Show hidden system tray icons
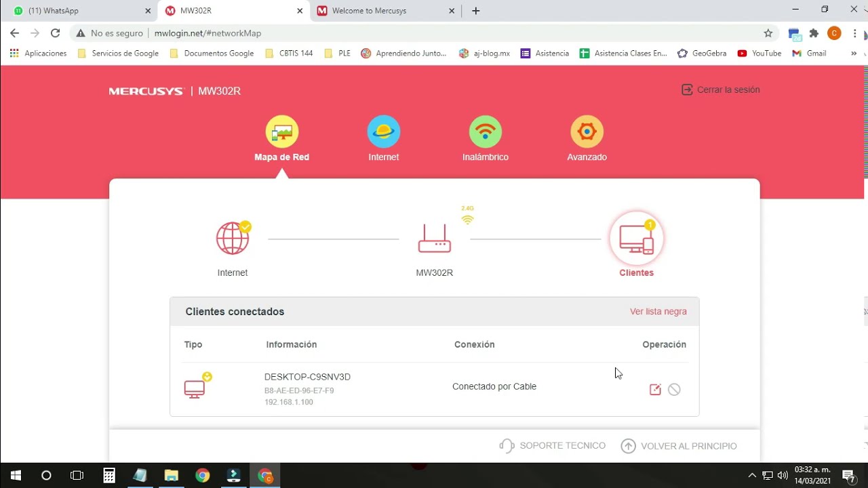868x488 pixels. pos(751,475)
